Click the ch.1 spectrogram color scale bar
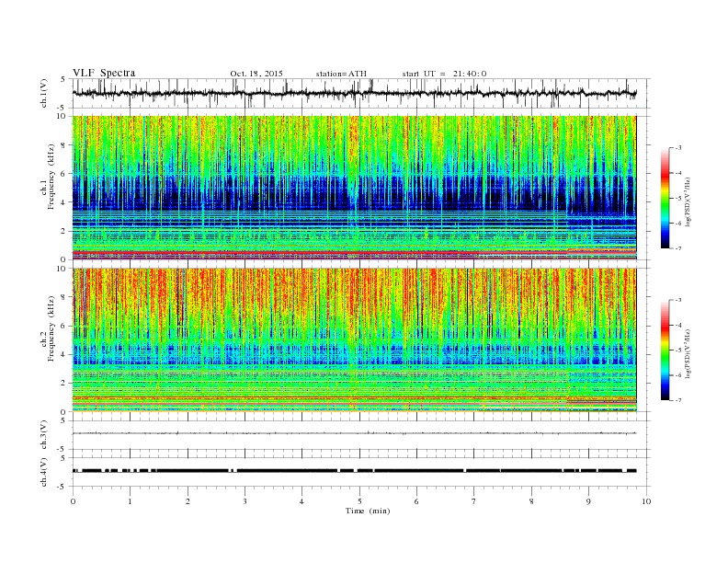728x563 pixels. click(x=665, y=199)
